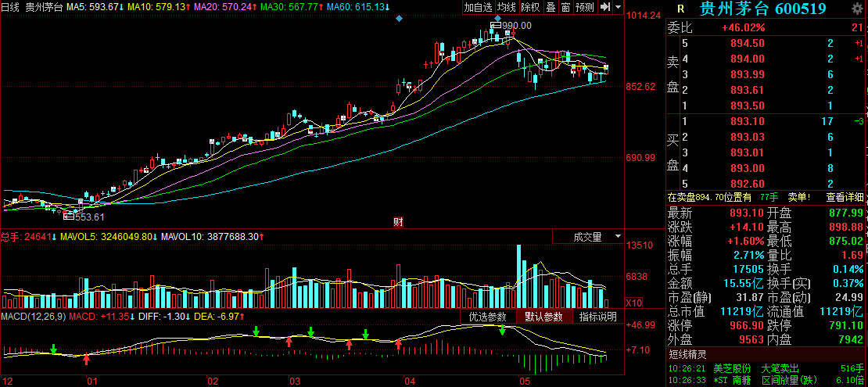Toggle 除权 price adjustment
The height and width of the screenshot is (387, 868).
530,7
